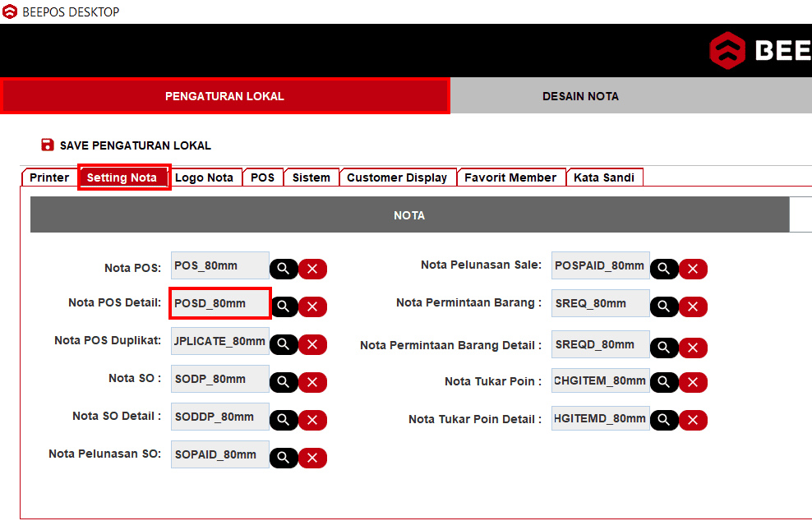Viewport: 812px width, 530px height.
Task: Clear Nota POS Detail with red X
Action: [312, 306]
